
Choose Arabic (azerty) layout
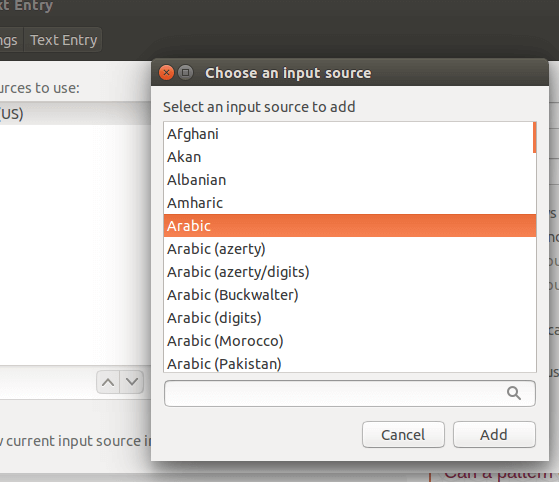tap(350, 249)
